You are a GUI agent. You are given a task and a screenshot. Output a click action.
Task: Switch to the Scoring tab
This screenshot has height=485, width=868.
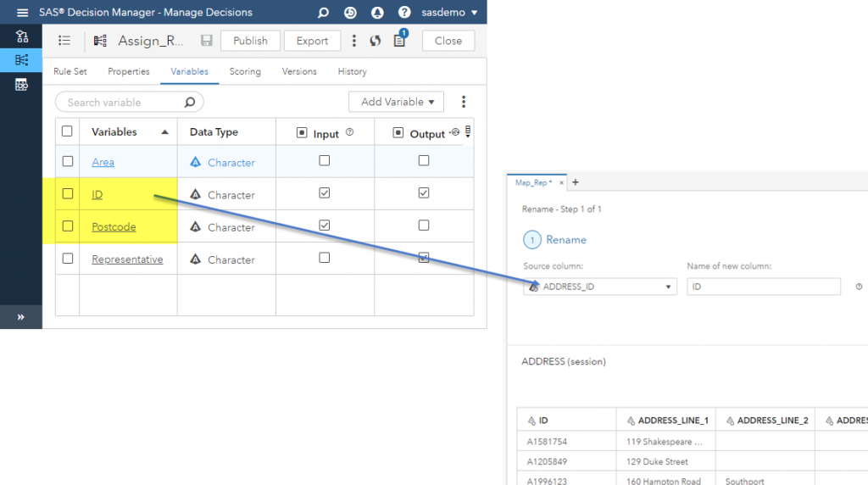(x=245, y=72)
